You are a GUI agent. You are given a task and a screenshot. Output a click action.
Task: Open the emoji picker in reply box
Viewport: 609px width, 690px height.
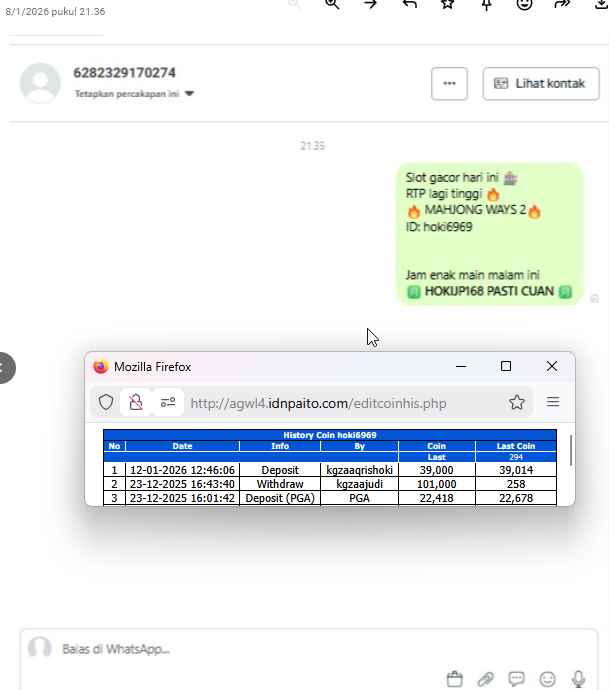click(x=547, y=679)
